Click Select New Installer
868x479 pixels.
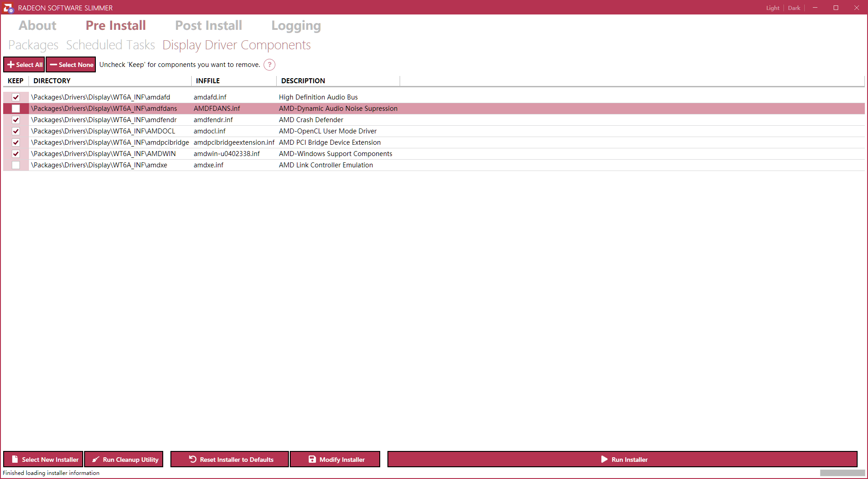[43, 459]
